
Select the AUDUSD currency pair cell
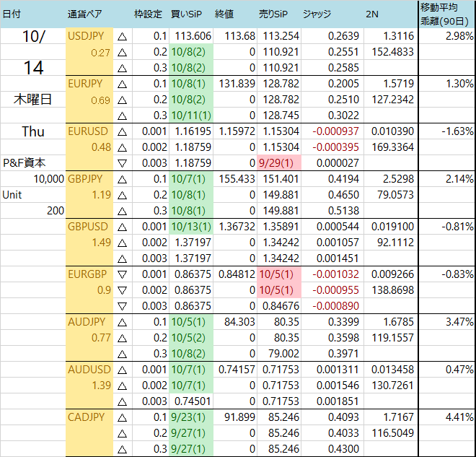(89, 370)
